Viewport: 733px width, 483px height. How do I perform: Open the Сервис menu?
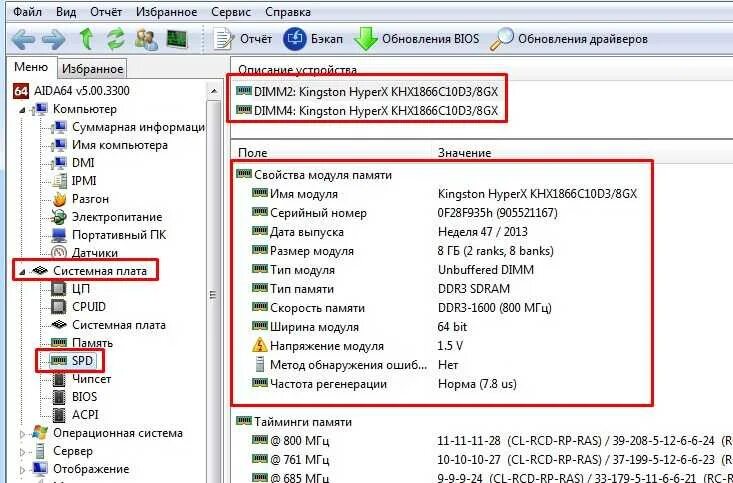click(231, 12)
